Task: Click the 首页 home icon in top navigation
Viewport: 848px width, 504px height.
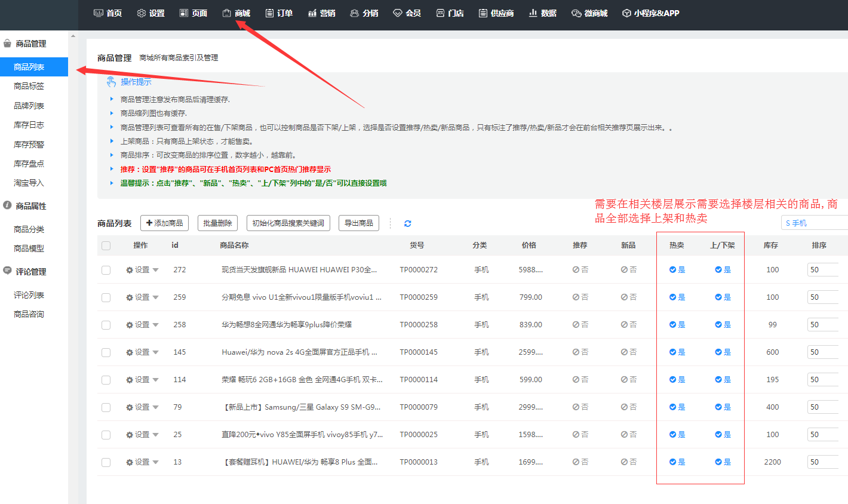Action: (99, 13)
